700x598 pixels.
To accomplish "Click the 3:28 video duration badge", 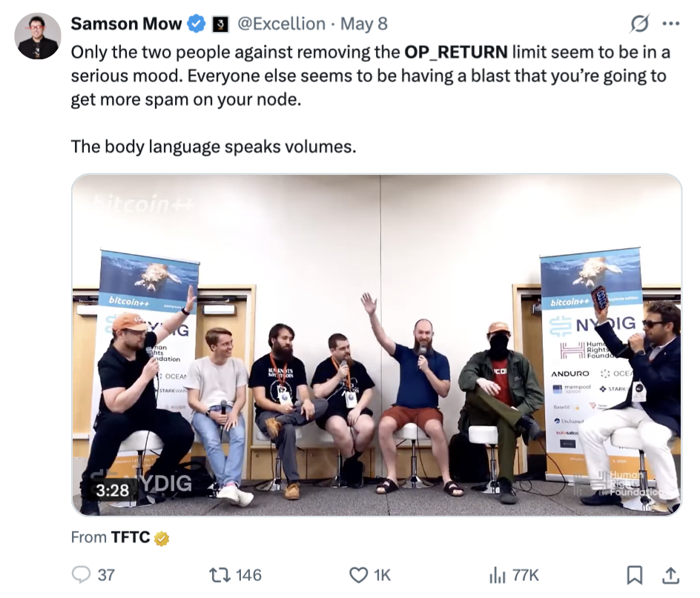I will click(113, 491).
